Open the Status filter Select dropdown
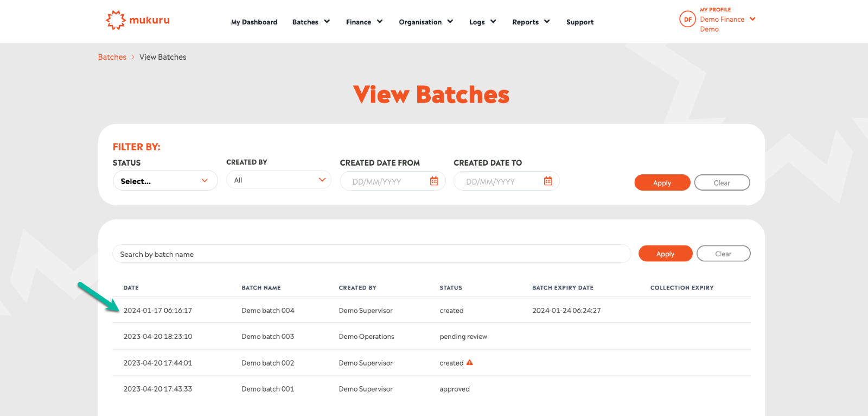 (165, 181)
